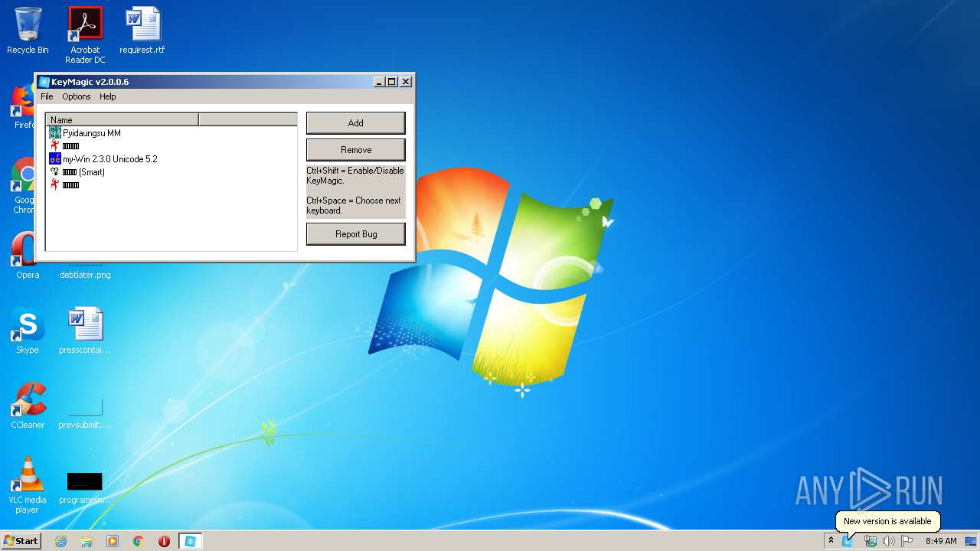Open the Start menu
The height and width of the screenshot is (551, 980).
click(21, 541)
